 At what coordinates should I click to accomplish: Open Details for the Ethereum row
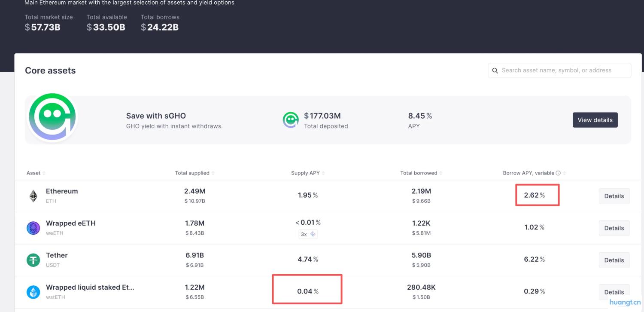614,196
